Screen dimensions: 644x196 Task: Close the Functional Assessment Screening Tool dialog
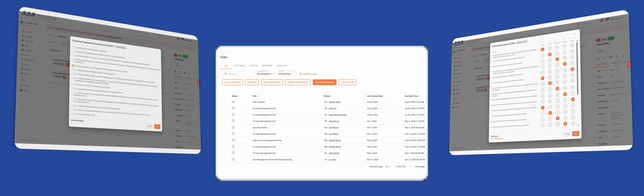157,53
